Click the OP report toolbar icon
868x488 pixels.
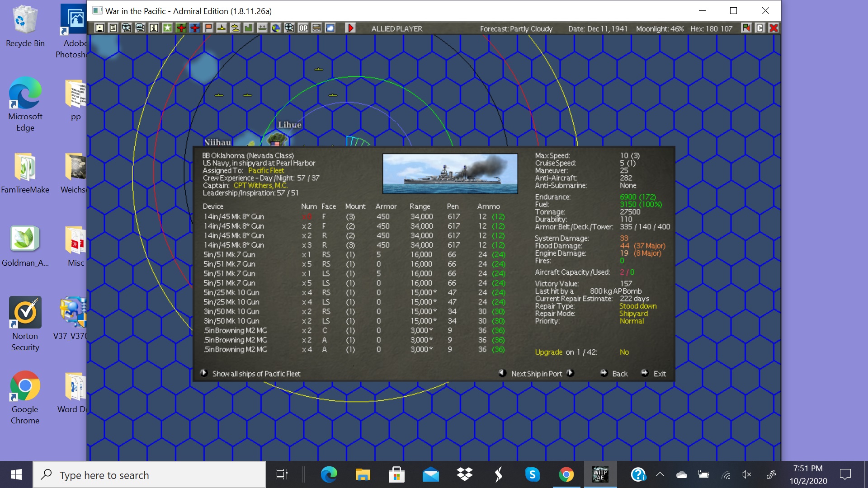tap(303, 28)
